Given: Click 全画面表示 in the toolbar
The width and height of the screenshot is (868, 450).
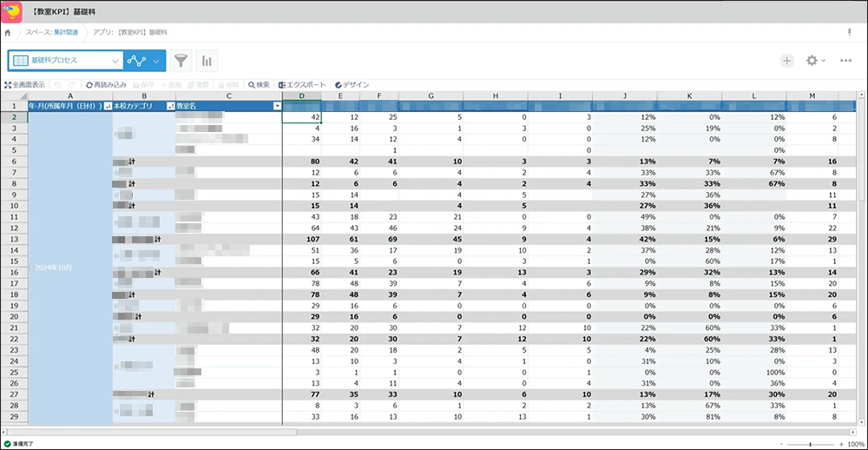Looking at the screenshot, I should [24, 85].
